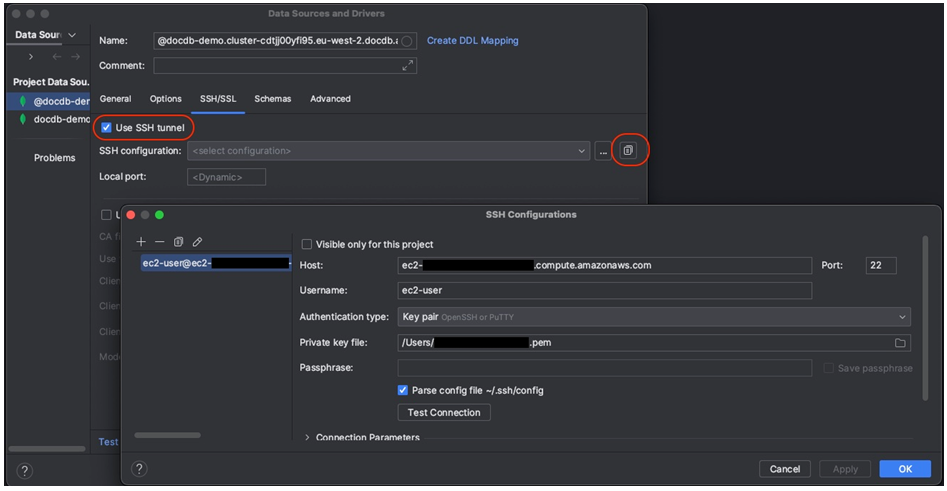Click the folder browse icon for Private key file
This screenshot has width=947, height=491.
(900, 343)
